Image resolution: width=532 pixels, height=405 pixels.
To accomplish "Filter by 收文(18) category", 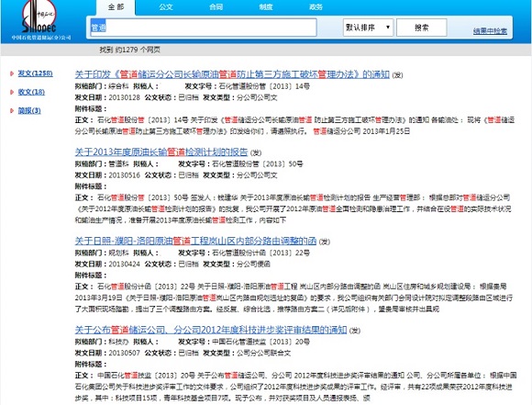I will pos(31,92).
